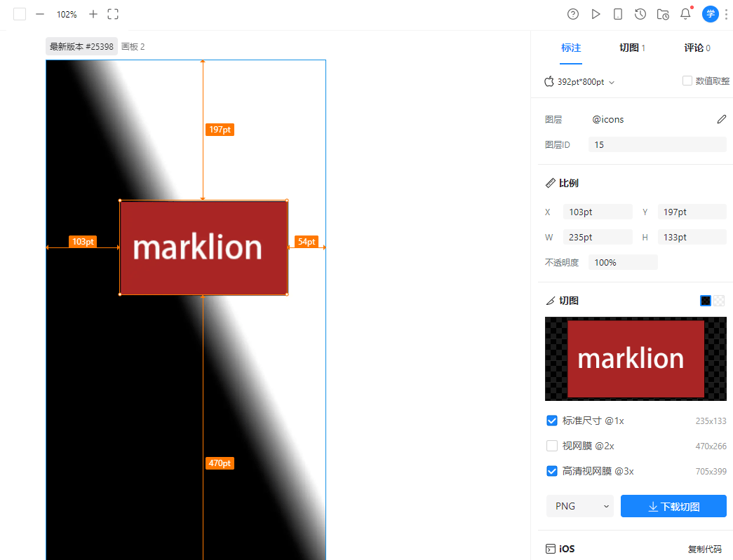This screenshot has height=560, width=733.
Task: Click the 最新版本 #25398 version tag
Action: 82,47
